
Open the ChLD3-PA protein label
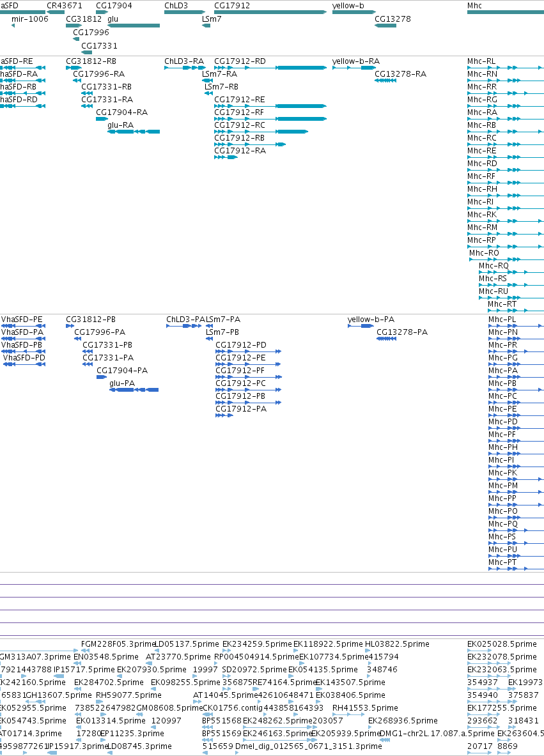coord(186,320)
